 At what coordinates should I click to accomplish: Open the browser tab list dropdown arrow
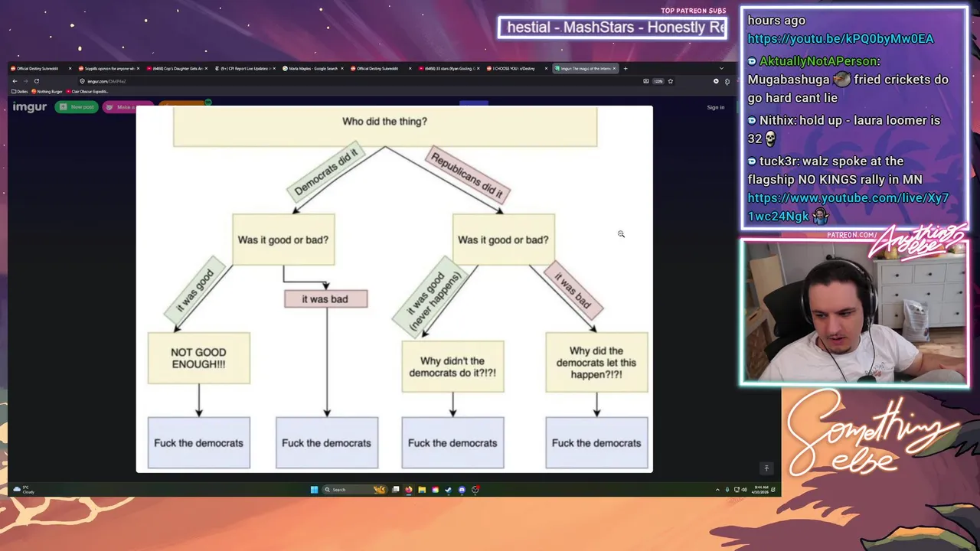pos(720,69)
